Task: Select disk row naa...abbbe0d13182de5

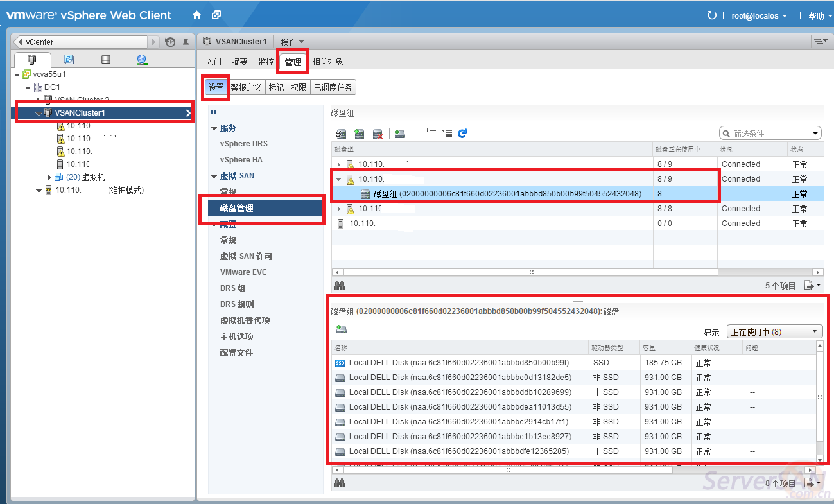Action: [573, 378]
